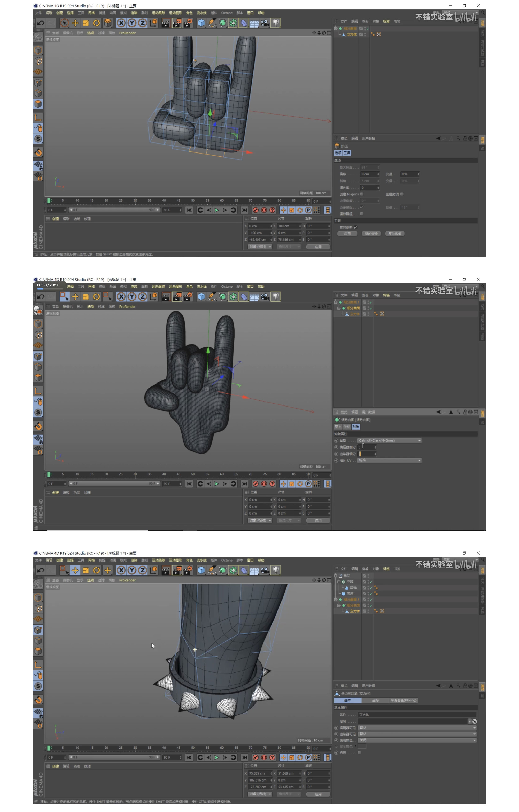Enable the 创建 N-gons checkbox
Image resolution: width=519 pixels, height=812 pixels.
point(362,194)
